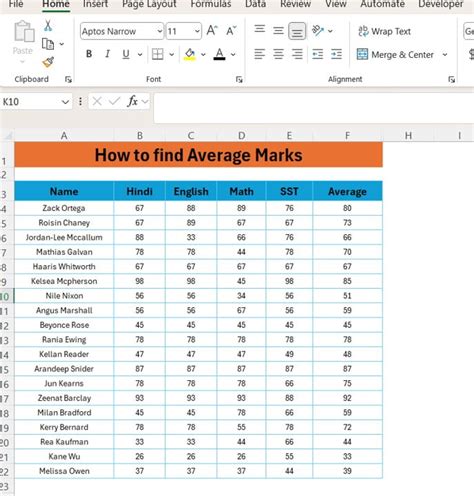Set Top Align vertical alignment
474x496 pixels.
pos(260,30)
